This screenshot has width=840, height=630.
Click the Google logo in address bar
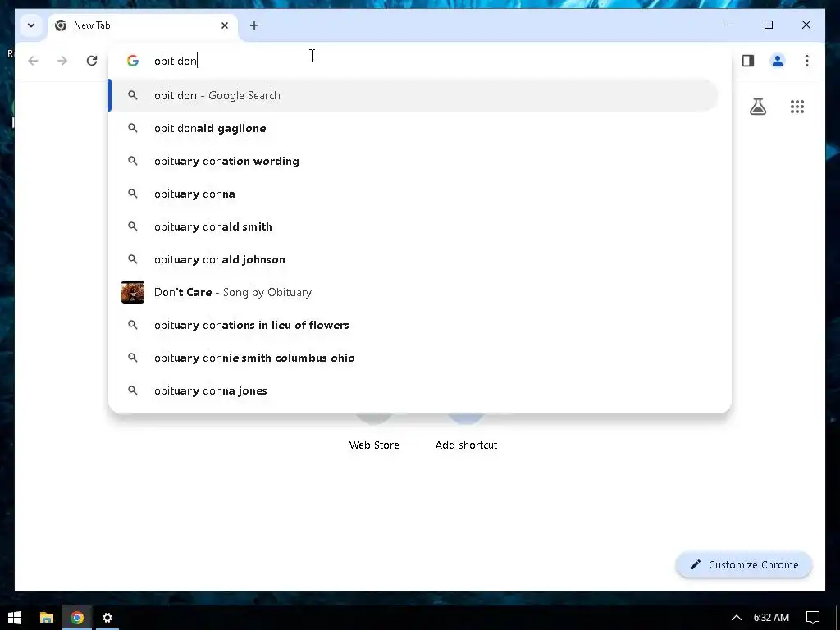coord(132,61)
